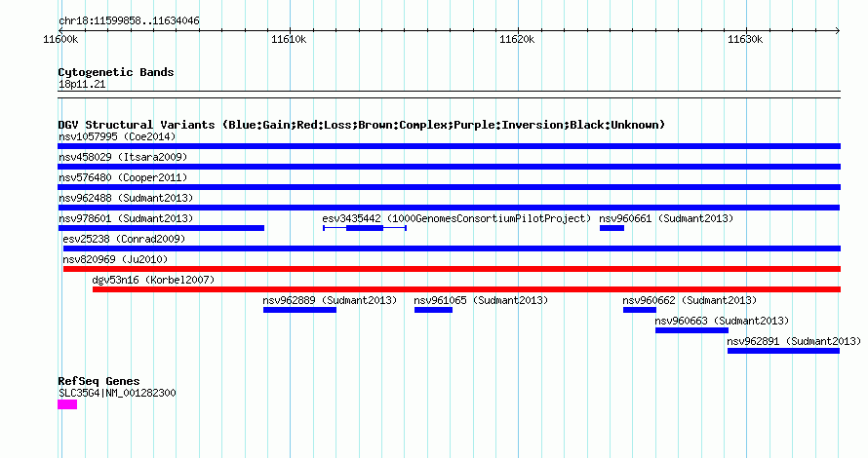
Task: Click the 'RefSeq Genes' track title
Action: click(x=99, y=381)
